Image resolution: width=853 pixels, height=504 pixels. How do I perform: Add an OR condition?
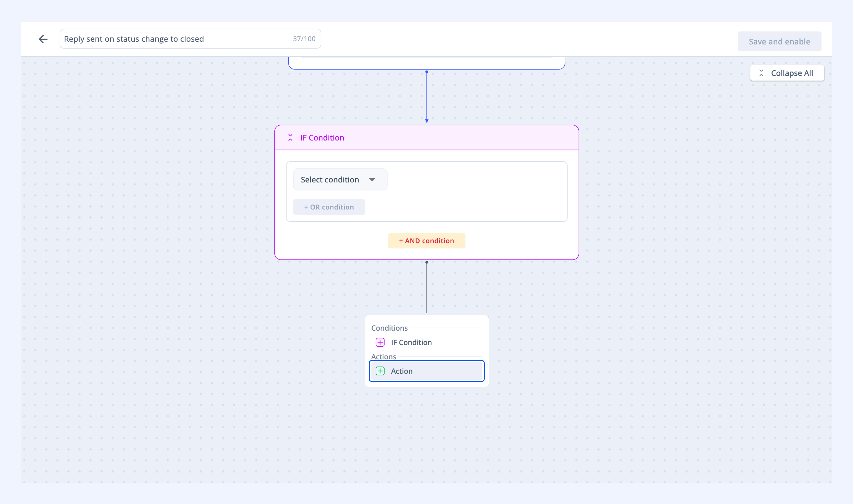pos(329,207)
